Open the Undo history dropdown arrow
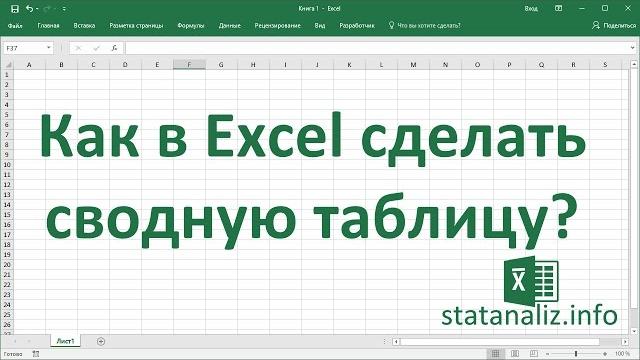This screenshot has height=360, width=640. (37, 9)
